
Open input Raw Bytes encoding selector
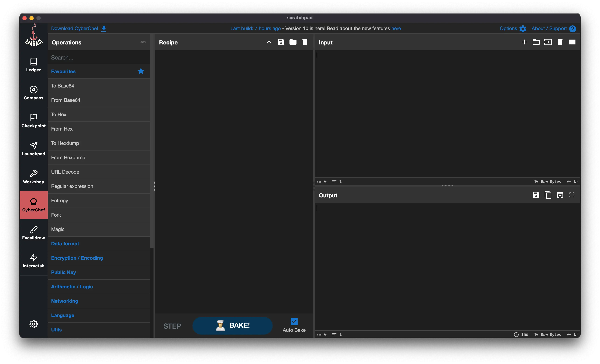pos(547,181)
